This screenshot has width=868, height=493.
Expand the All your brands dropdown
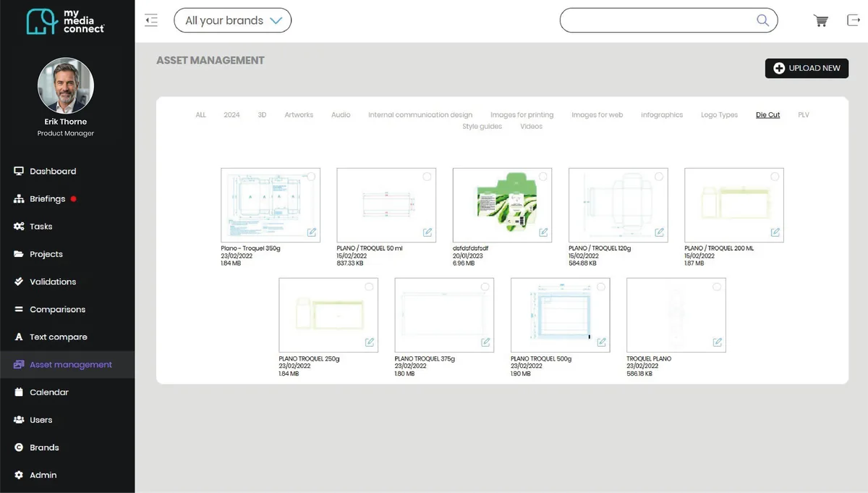[233, 20]
